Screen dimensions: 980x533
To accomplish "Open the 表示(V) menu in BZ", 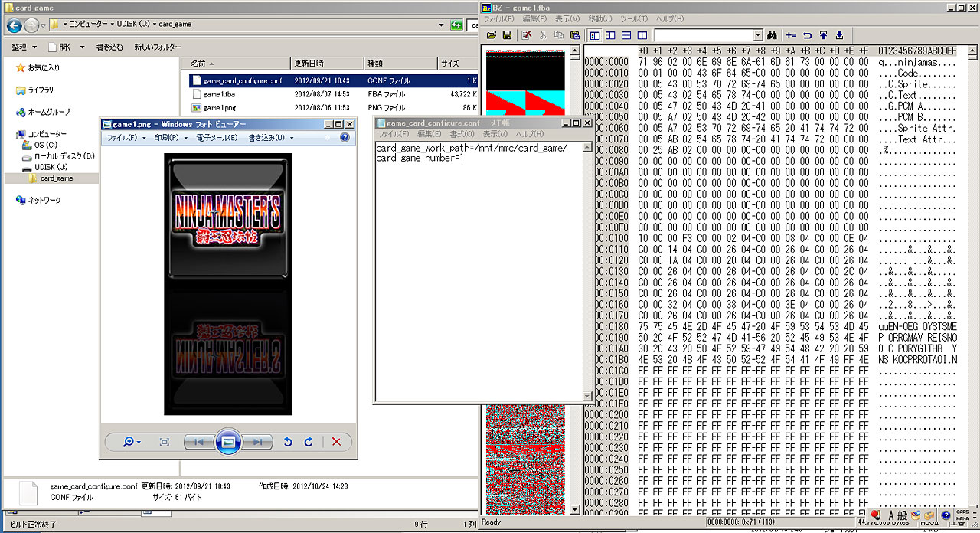I will tap(567, 18).
